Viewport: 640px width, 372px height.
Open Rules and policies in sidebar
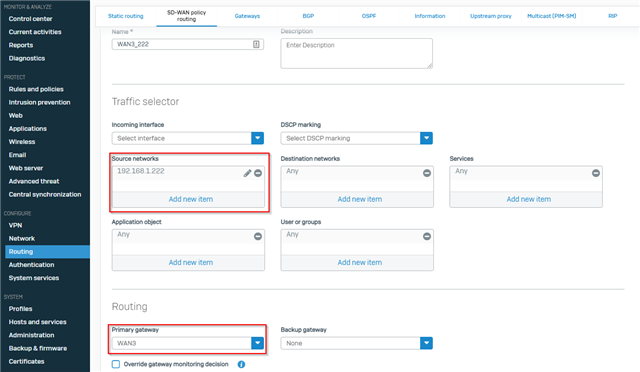[x=36, y=89]
